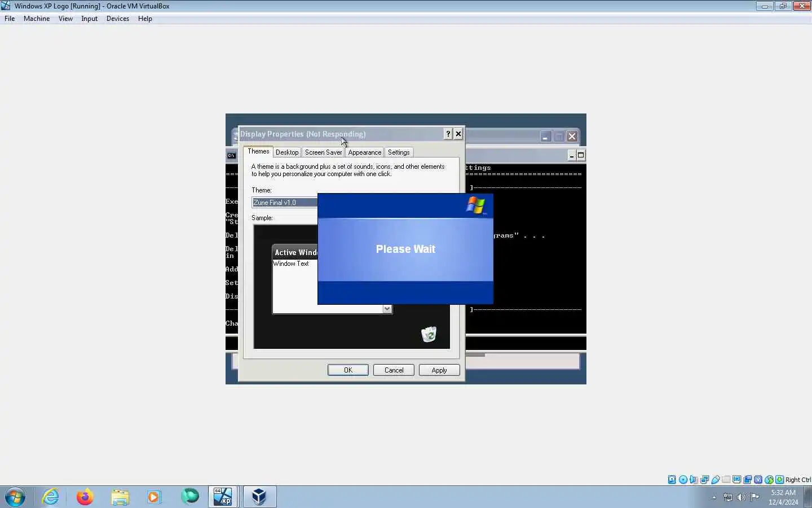Screen dimensions: 812x508
Task: Click the hard disk activity status icon
Action: pyautogui.click(x=672, y=480)
